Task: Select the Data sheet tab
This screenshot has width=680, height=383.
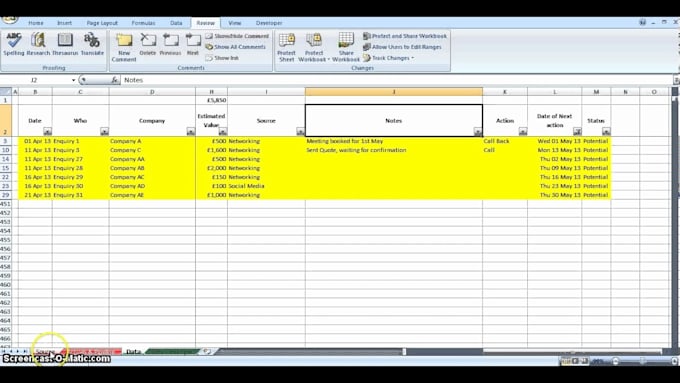Action: click(134, 351)
